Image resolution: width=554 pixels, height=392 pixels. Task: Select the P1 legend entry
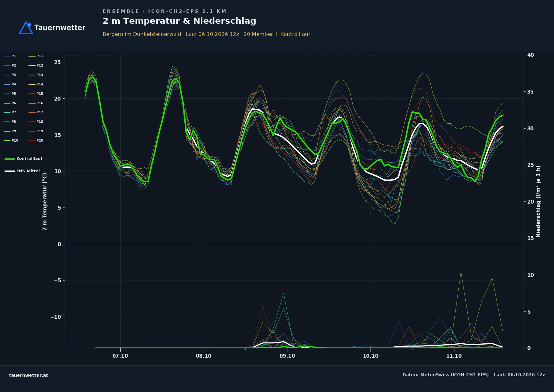click(10, 56)
